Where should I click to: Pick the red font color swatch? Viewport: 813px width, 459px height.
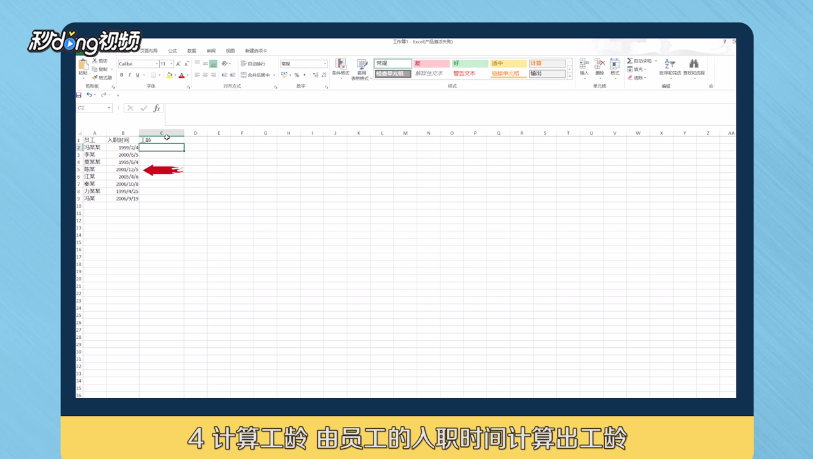181,75
